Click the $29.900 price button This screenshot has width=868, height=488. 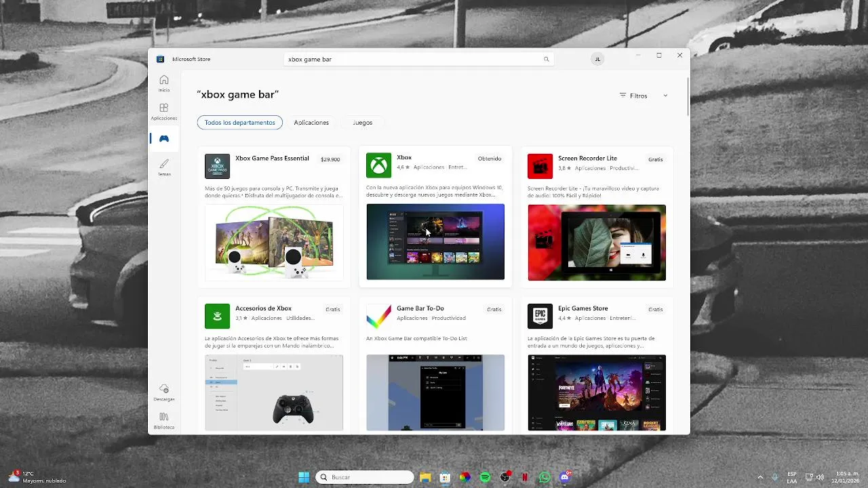pyautogui.click(x=330, y=159)
